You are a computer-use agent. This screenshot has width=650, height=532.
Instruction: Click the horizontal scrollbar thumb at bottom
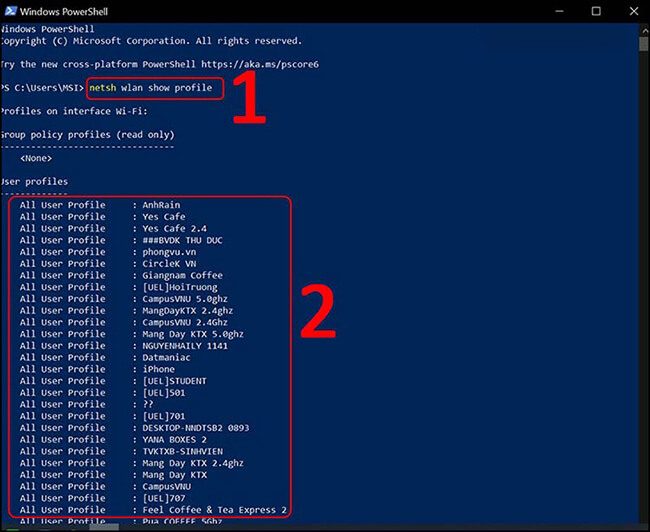tap(104, 527)
